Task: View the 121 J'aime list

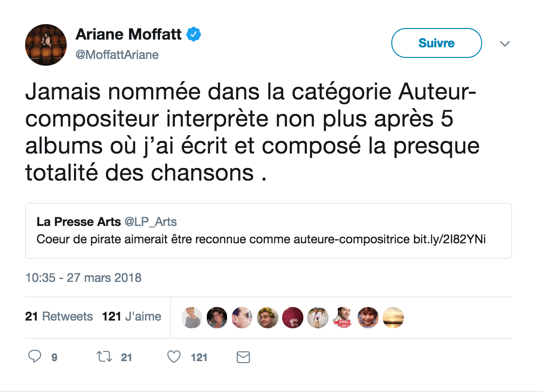Action: click(x=131, y=316)
